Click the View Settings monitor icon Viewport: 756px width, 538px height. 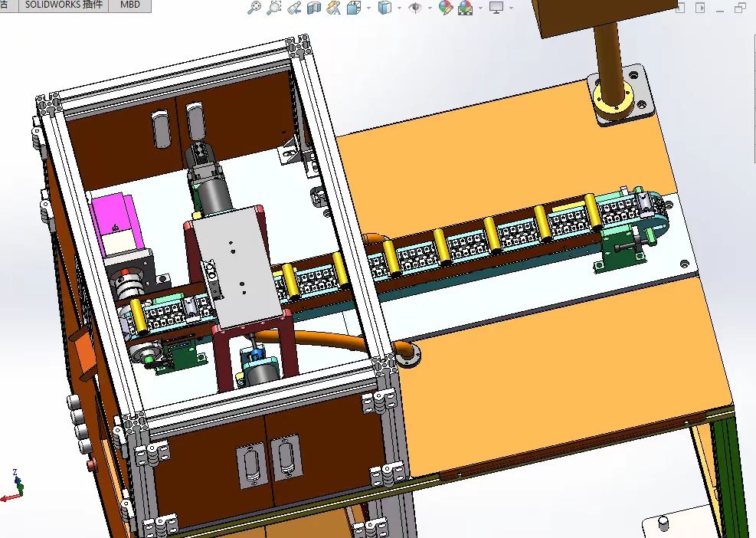click(x=496, y=7)
